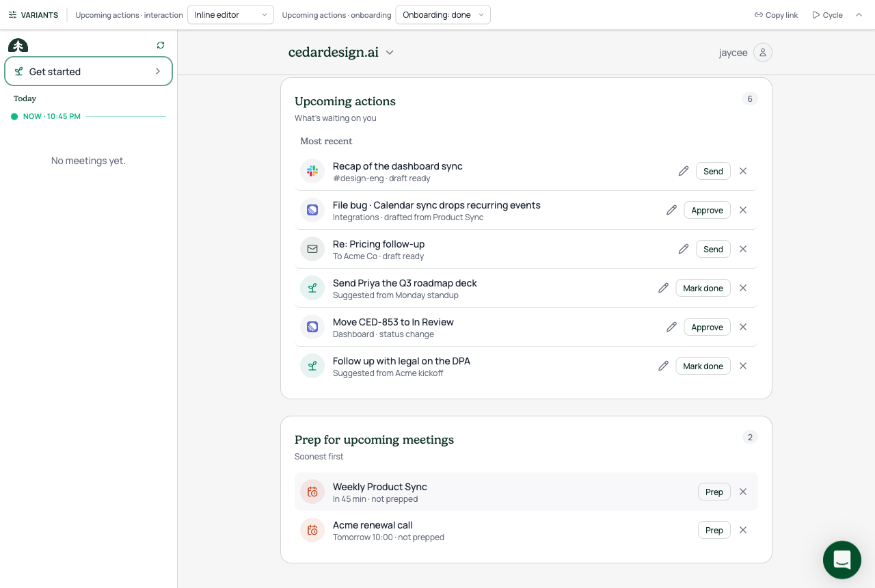Open the Onboarding: done dropdown
The height and width of the screenshot is (588, 875).
tap(443, 15)
